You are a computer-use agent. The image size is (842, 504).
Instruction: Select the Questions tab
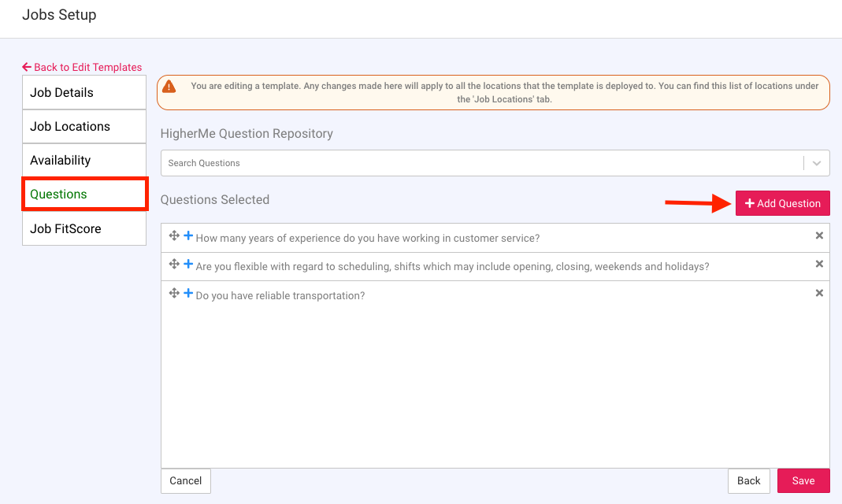click(84, 194)
